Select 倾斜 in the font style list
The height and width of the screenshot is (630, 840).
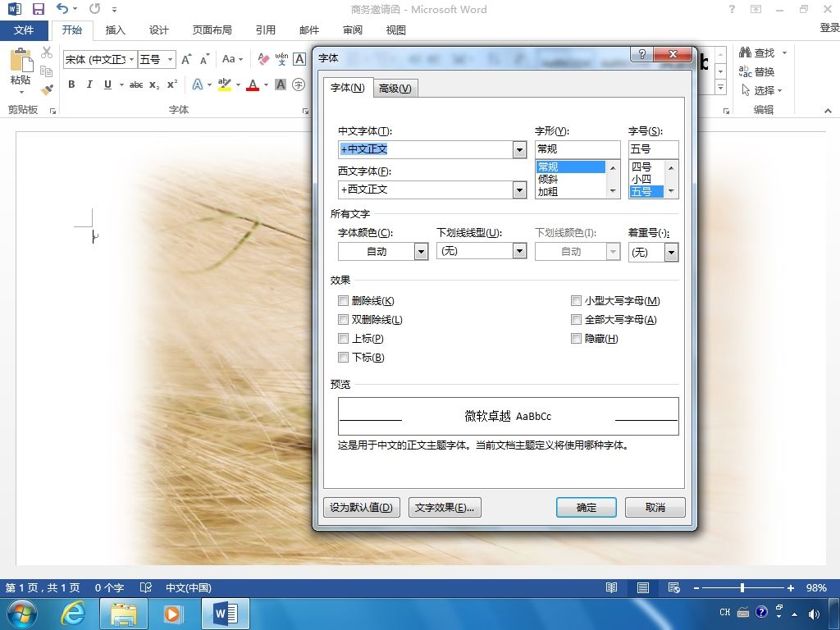point(548,179)
